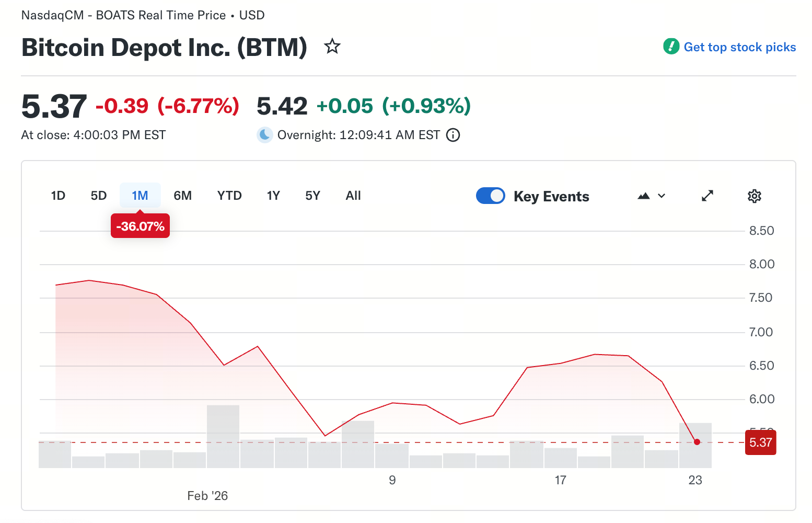Click the current price dot on chart
This screenshot has width=812, height=523.
click(697, 442)
